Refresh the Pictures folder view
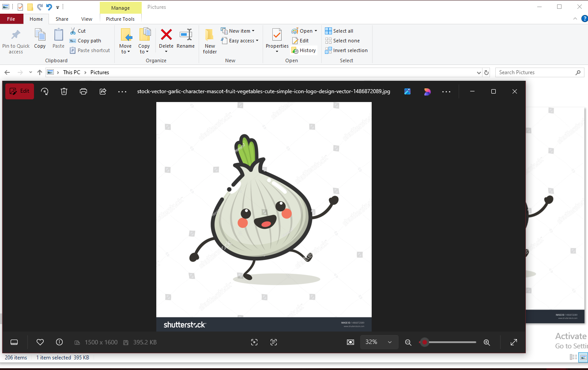 [486, 72]
